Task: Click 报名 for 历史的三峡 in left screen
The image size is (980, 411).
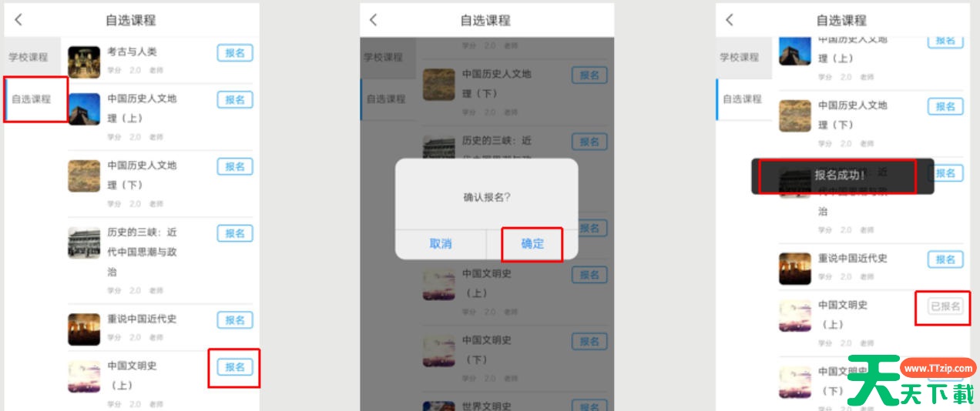Action: tap(235, 233)
